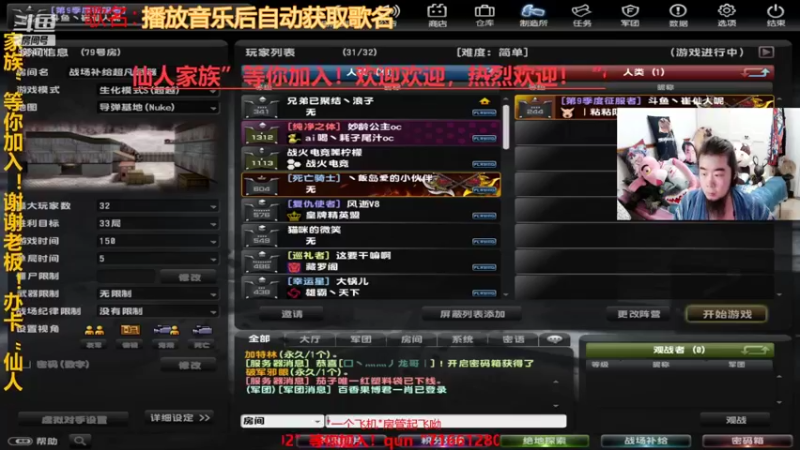Click the player list vertical scrollbar
This screenshot has height=450, width=800.
click(506, 127)
